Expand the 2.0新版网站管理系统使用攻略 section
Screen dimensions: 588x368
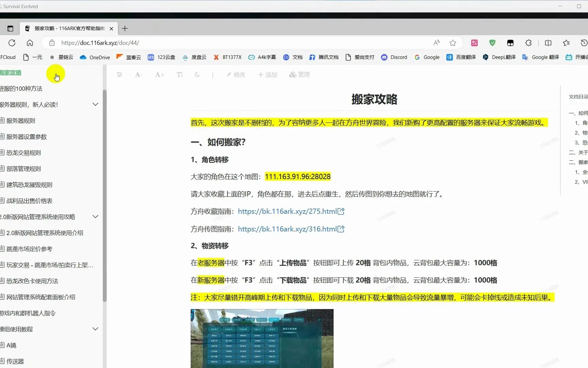tap(96, 216)
